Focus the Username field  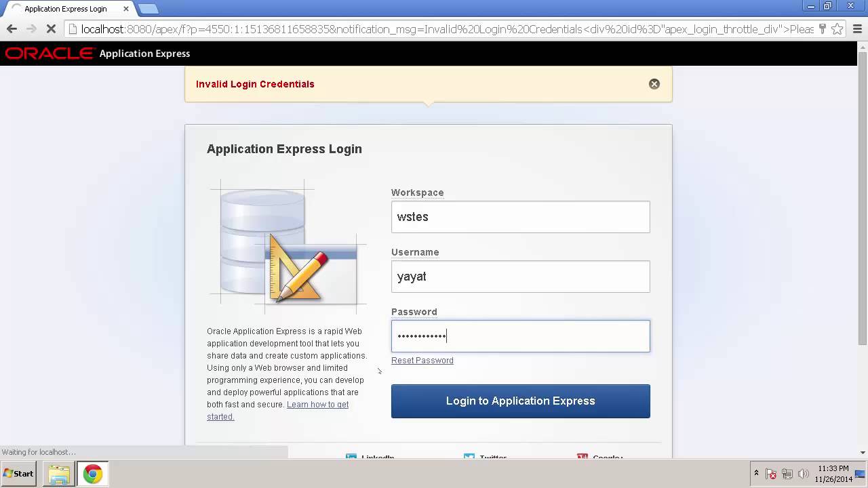click(x=520, y=277)
